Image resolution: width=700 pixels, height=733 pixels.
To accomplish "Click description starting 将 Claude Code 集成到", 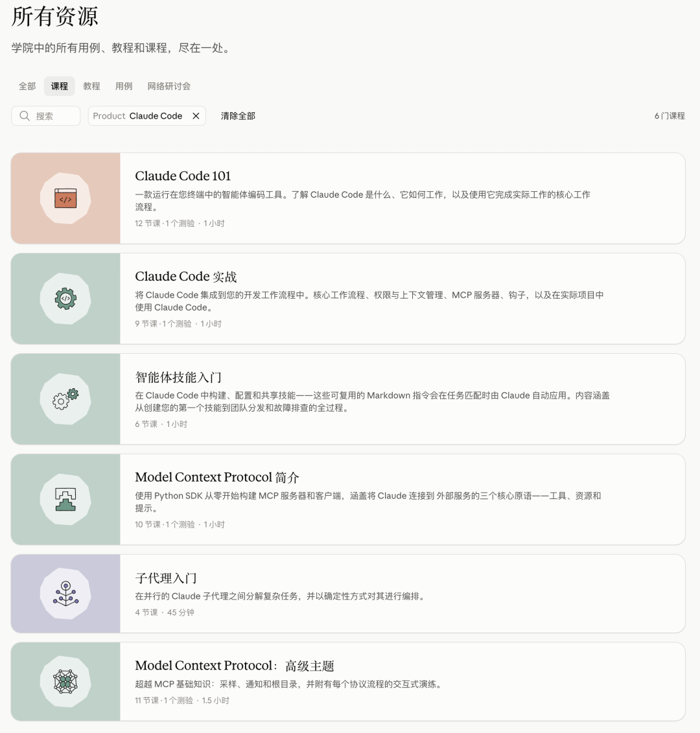I will tap(369, 301).
